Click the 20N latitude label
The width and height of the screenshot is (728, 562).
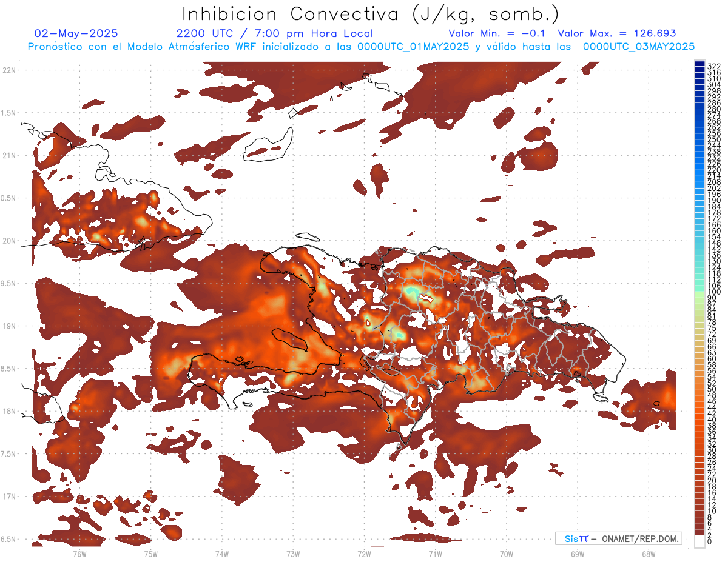pyautogui.click(x=9, y=241)
